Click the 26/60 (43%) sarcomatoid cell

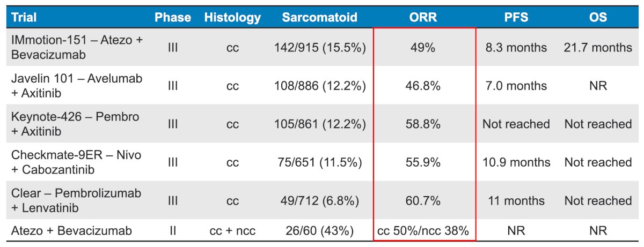[x=320, y=231]
